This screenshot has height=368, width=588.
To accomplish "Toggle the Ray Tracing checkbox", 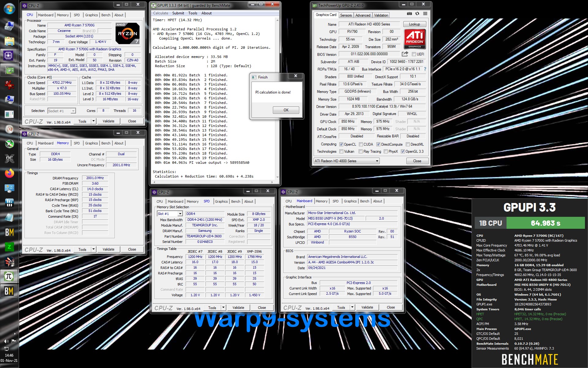I will coord(360,151).
